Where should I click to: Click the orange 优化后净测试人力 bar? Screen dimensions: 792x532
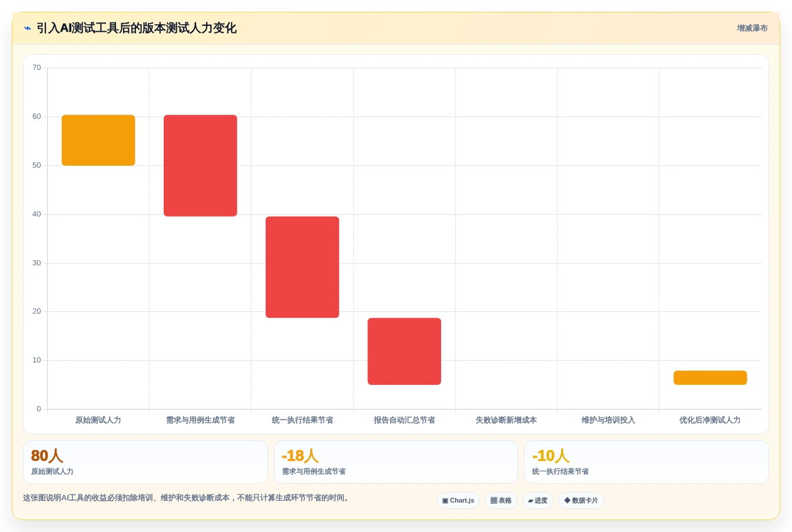(x=710, y=378)
